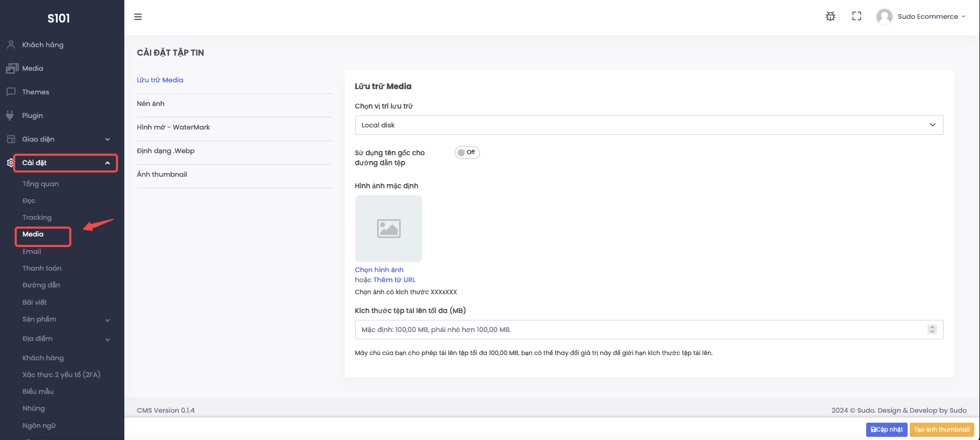Click the Tạo ảnh thumbnail button
Screen dimensions: 980x440
(942, 430)
